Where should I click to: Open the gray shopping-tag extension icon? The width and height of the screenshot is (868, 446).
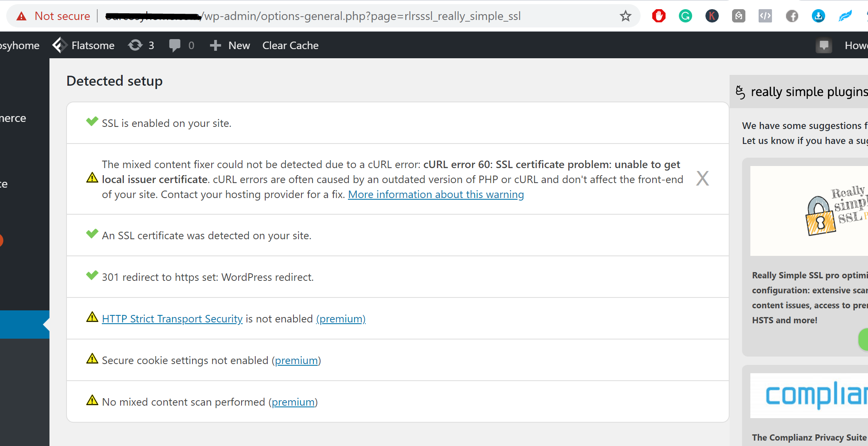click(x=738, y=16)
